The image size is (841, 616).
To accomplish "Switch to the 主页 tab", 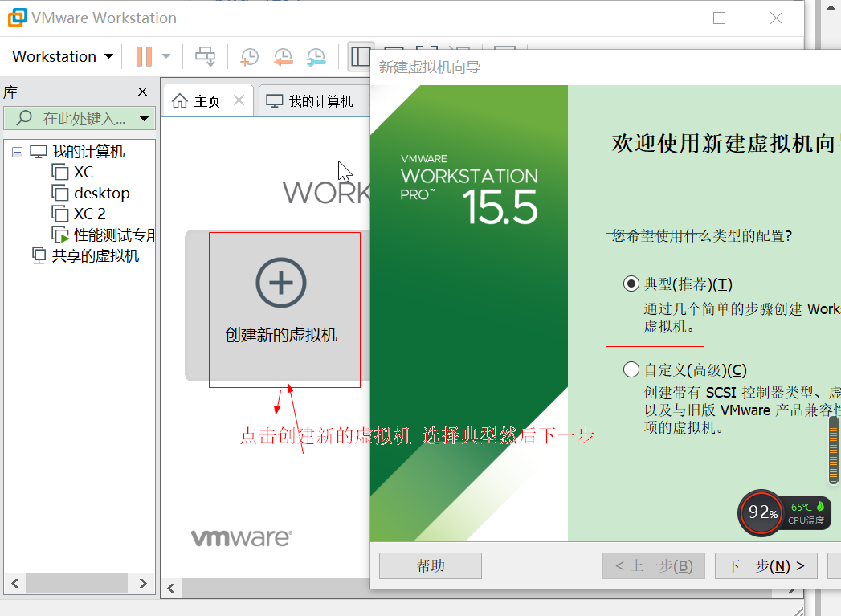I will pos(207,101).
